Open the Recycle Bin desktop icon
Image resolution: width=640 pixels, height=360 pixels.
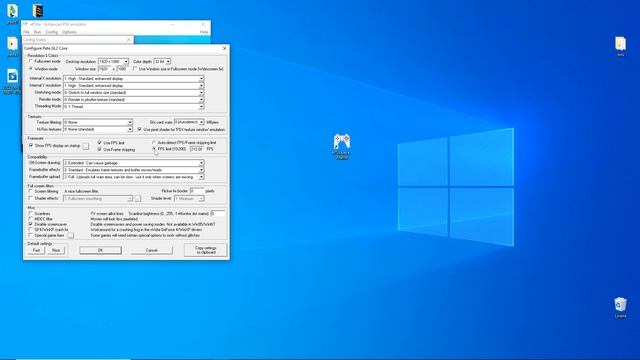pyautogui.click(x=620, y=307)
